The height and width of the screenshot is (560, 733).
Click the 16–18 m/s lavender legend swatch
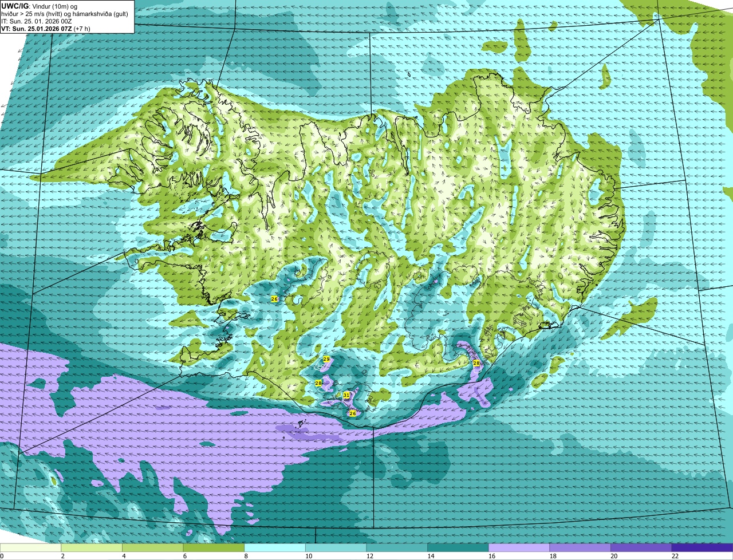coord(519,547)
